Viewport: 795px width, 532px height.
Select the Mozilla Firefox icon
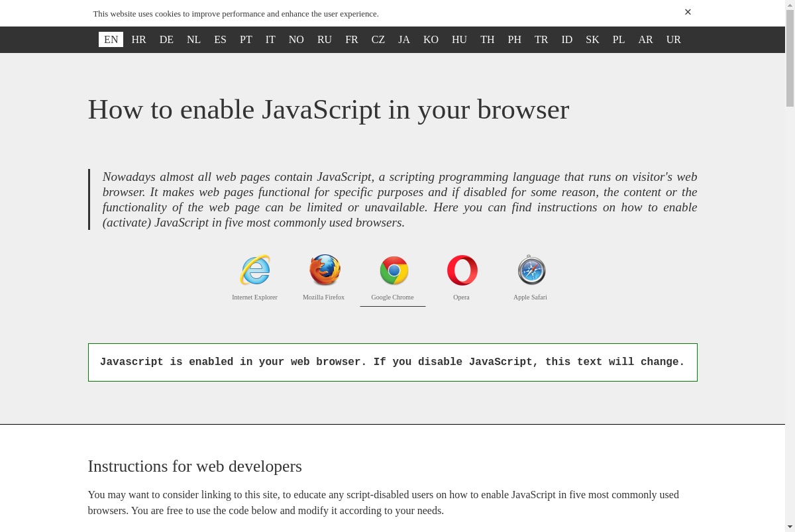pos(324,270)
